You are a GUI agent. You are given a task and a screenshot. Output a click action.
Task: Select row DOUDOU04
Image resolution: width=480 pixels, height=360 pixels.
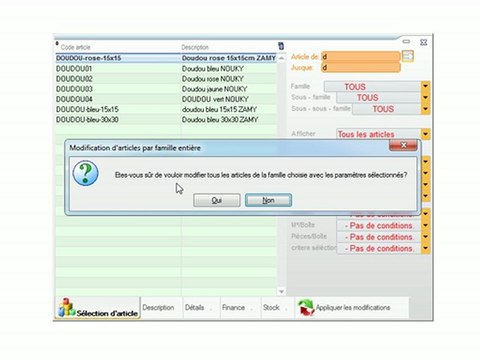[x=166, y=99]
